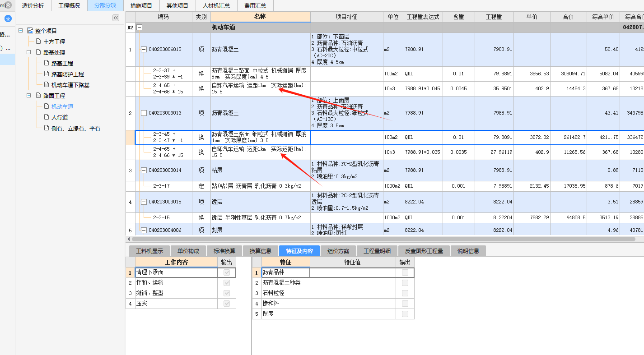The height and width of the screenshot is (355, 644).
Task: Open the 反查图形工程量 tab
Action: (424, 251)
